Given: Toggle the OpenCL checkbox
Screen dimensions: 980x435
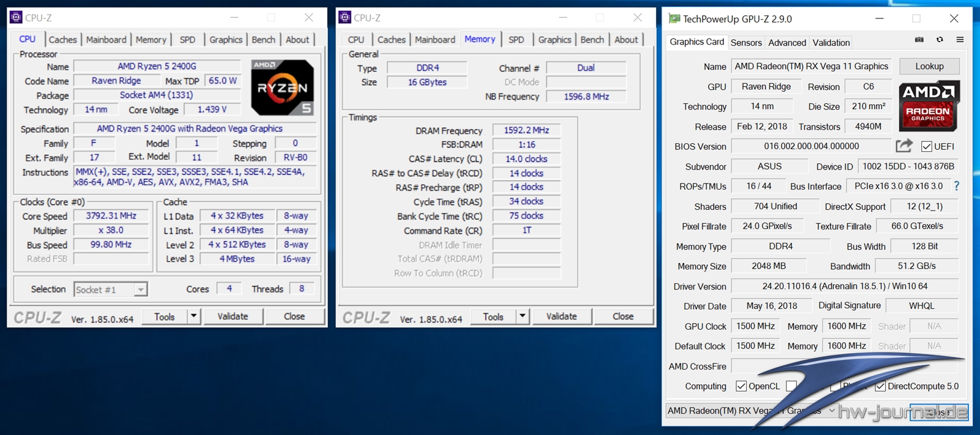Looking at the screenshot, I should click(741, 386).
